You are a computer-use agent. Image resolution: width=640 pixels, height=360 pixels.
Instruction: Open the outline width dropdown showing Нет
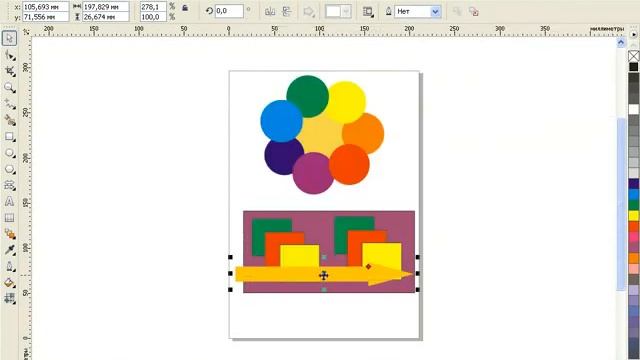click(x=436, y=11)
